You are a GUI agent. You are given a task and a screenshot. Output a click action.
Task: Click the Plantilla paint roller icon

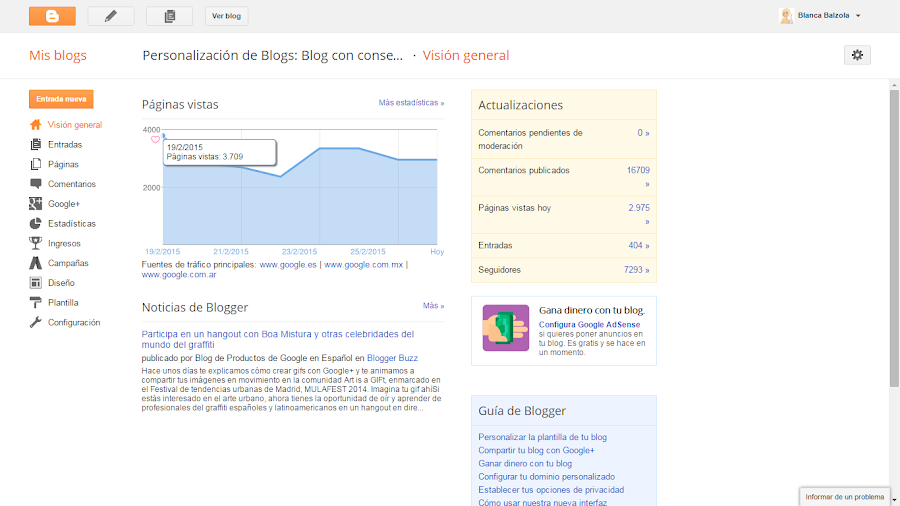36,302
